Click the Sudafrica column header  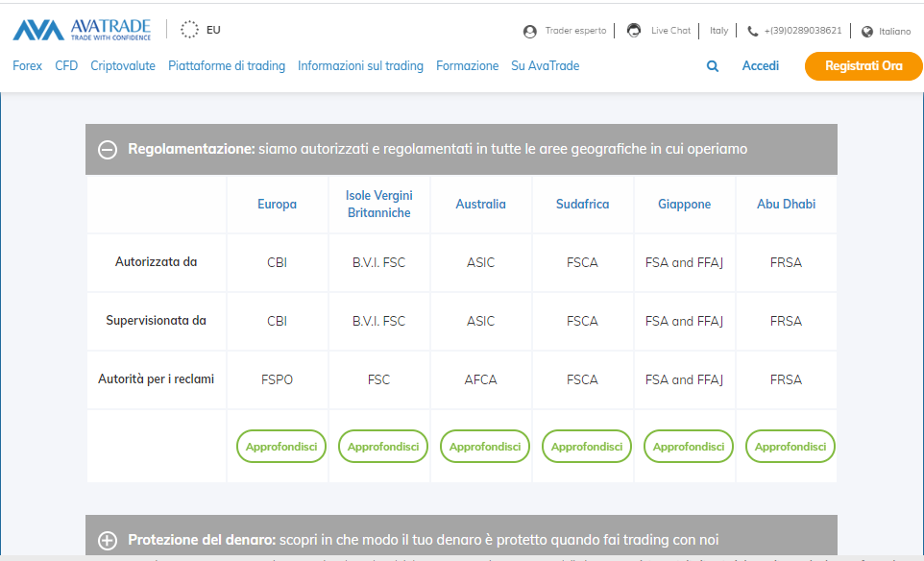582,205
